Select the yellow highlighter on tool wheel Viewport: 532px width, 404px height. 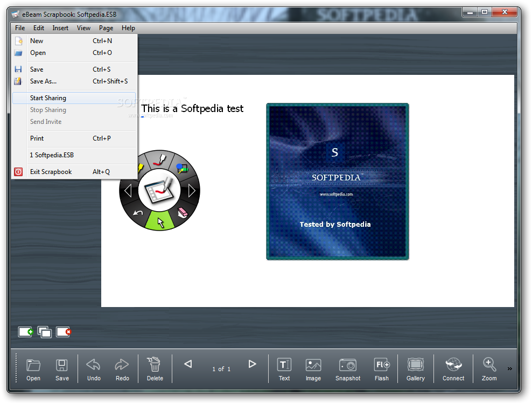[x=141, y=167]
